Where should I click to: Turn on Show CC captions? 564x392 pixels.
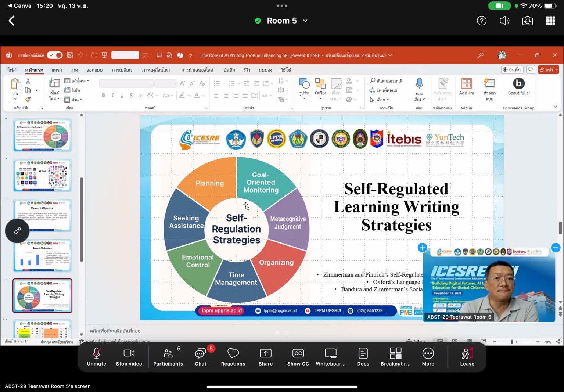298,357
